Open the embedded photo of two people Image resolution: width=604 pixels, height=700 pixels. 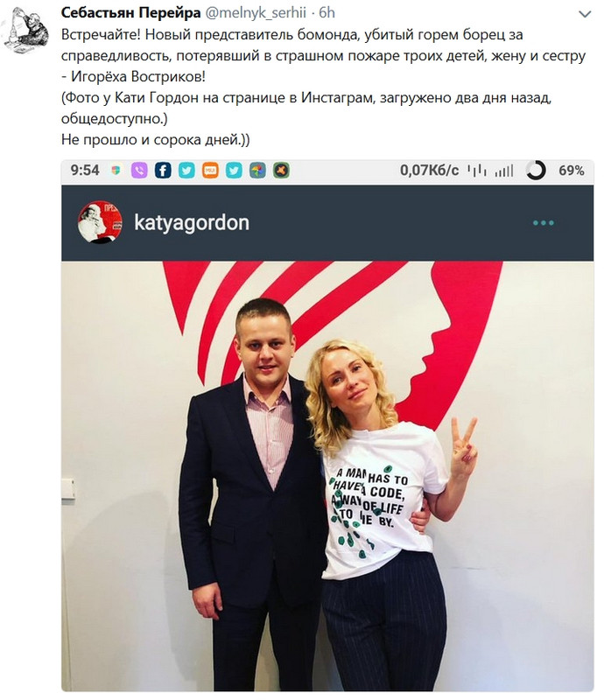tap(327, 476)
